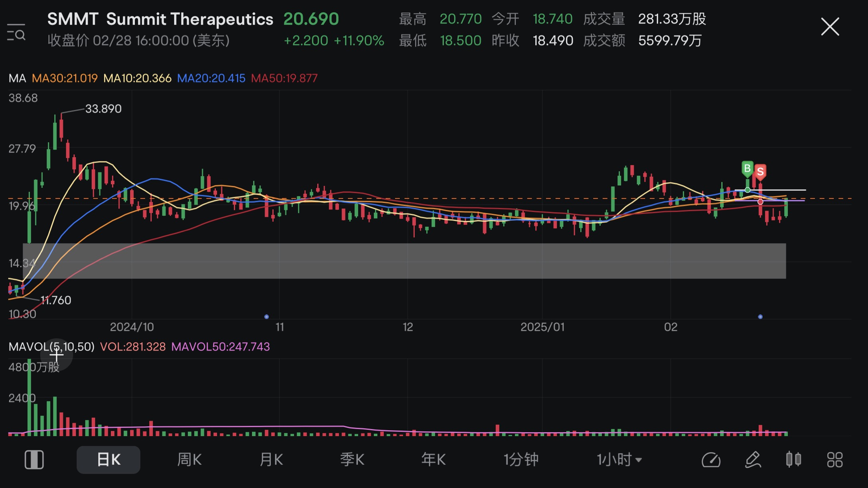Switch to the 日K daily chart tab
The height and width of the screenshot is (488, 868).
pos(108,460)
